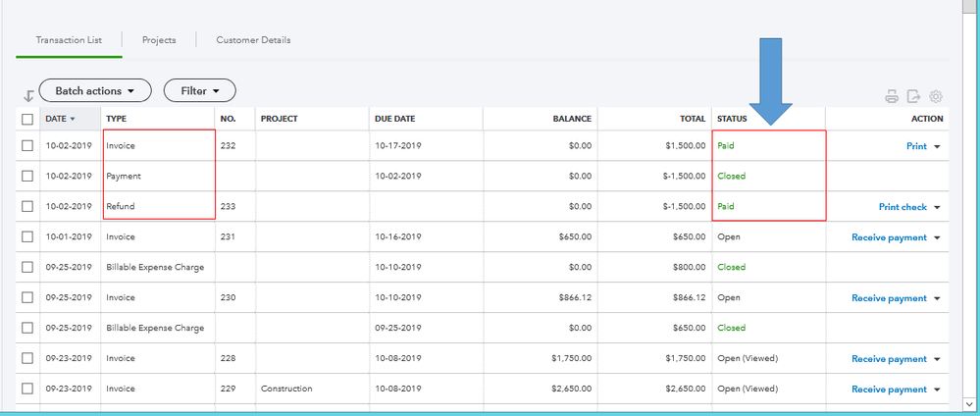The width and height of the screenshot is (980, 416).
Task: Expand the Filter dropdown
Action: tap(199, 91)
